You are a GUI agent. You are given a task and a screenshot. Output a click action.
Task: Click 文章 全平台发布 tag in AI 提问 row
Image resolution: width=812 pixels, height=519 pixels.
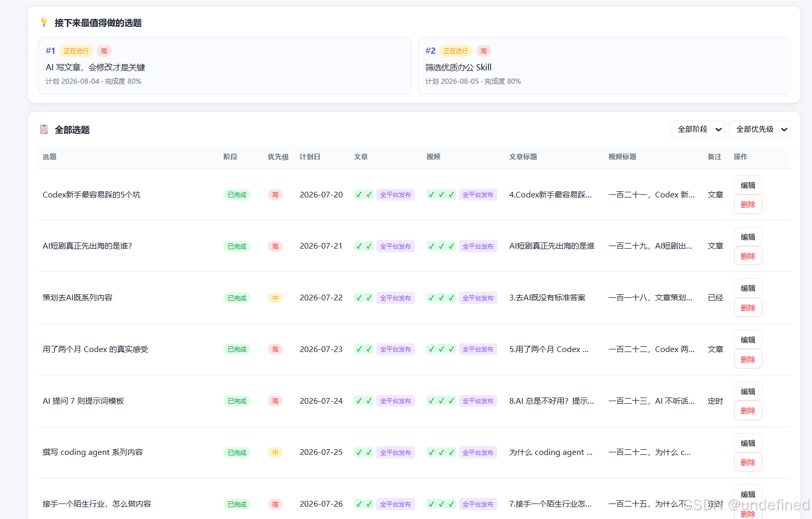click(395, 401)
